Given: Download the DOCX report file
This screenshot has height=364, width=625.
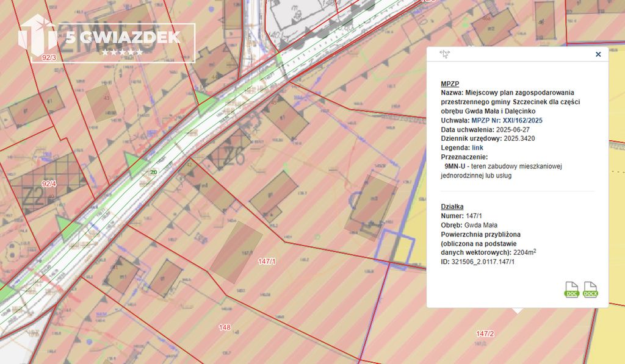Looking at the screenshot, I should pos(590,290).
